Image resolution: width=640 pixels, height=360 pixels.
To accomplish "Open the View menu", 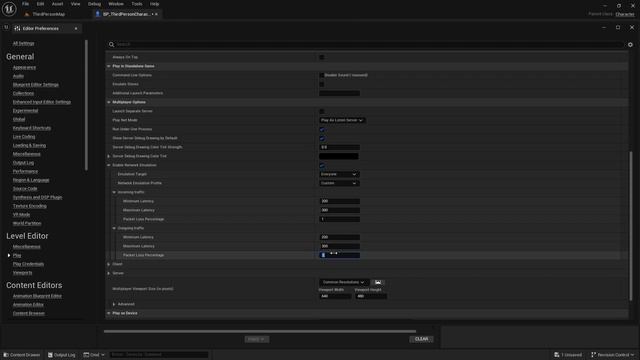I will click(75, 4).
